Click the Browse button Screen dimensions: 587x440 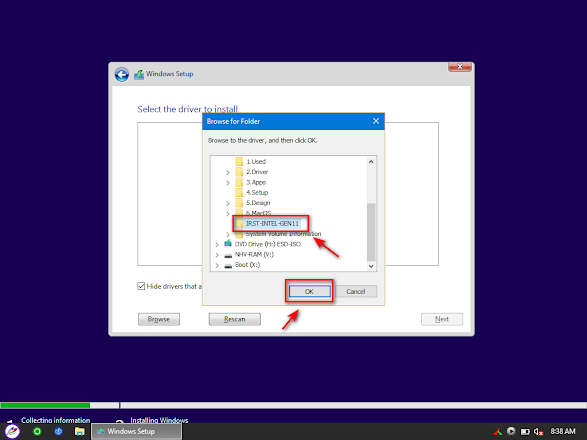[x=159, y=319]
